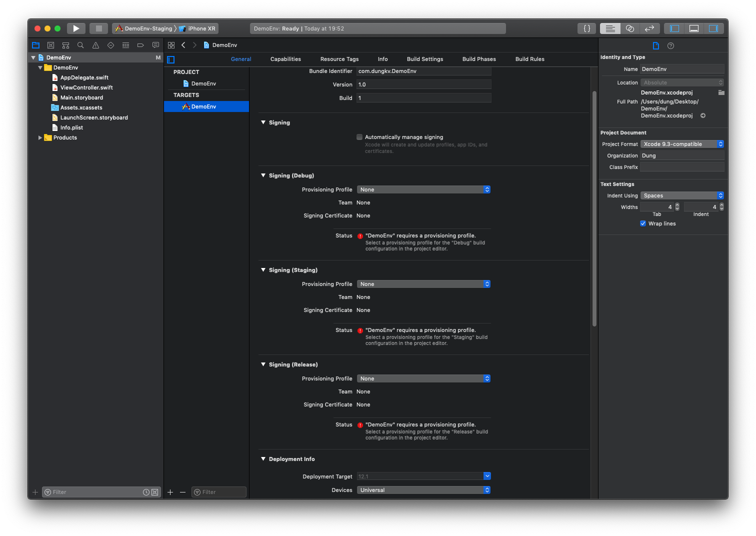Uncheck the Wrap lines checkbox
The width and height of the screenshot is (756, 536).
[x=643, y=223]
